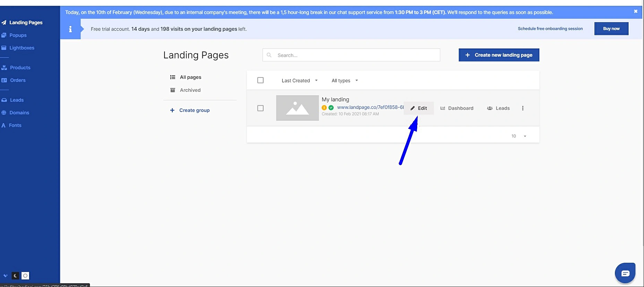Open the Last Created sort dropdown
644x287 pixels.
(299, 81)
